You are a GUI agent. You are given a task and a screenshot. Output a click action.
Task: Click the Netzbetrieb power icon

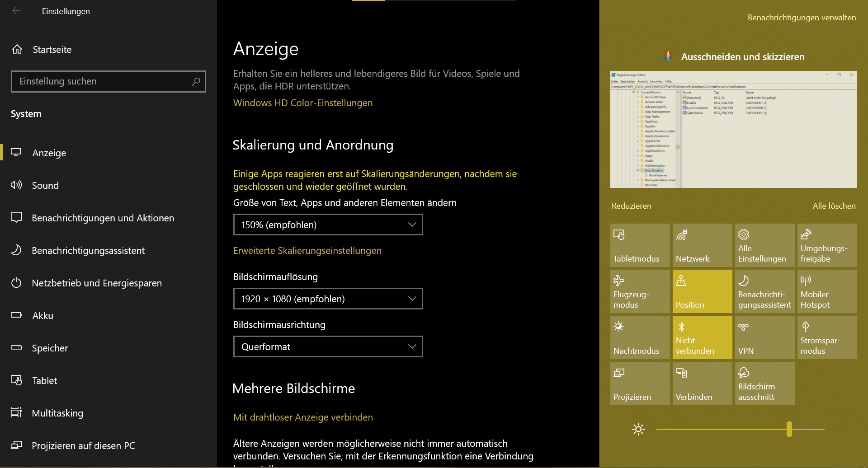click(16, 283)
